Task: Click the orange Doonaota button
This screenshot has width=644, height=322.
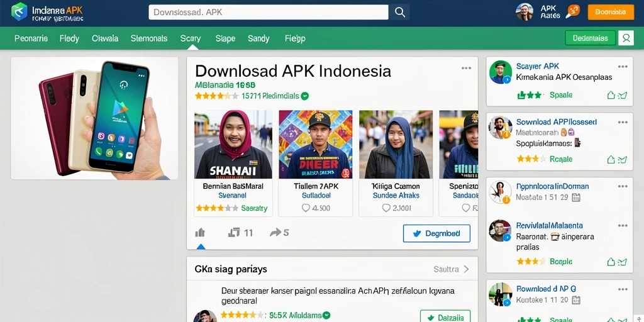Action: [x=611, y=13]
